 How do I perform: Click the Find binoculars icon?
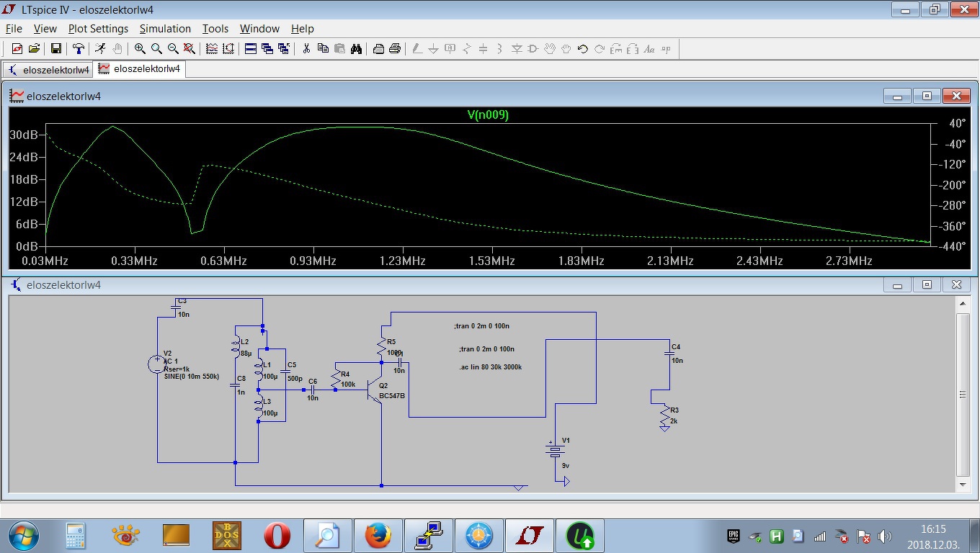(356, 49)
